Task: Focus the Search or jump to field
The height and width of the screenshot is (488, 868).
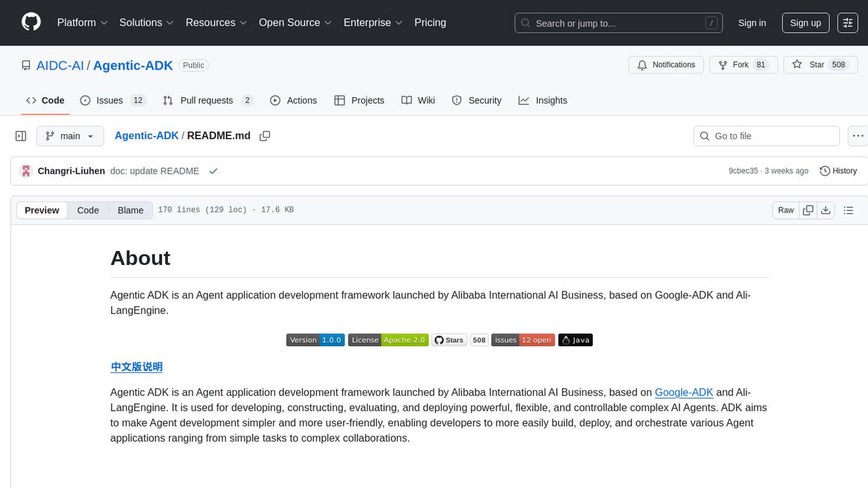Action: (618, 23)
